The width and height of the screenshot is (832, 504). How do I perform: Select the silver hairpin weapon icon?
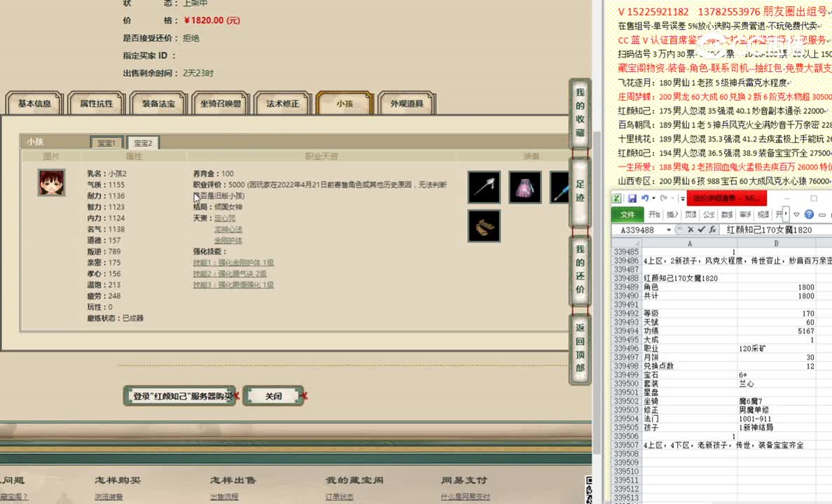pos(483,188)
